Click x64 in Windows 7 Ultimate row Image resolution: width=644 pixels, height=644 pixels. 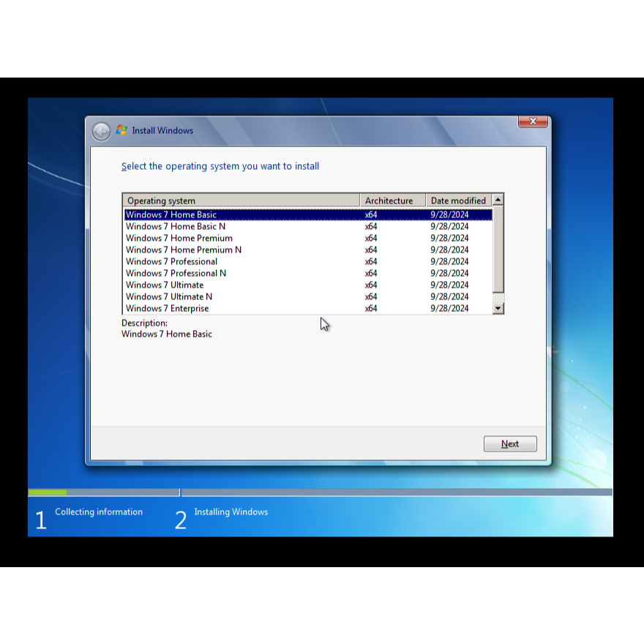tap(371, 285)
